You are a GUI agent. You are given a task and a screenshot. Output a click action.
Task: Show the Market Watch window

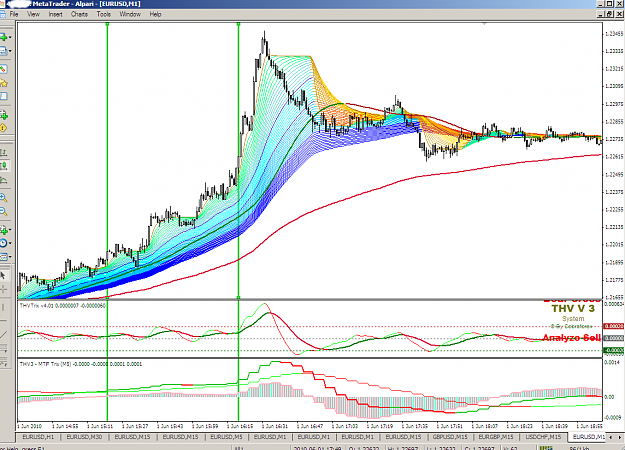click(3, 69)
